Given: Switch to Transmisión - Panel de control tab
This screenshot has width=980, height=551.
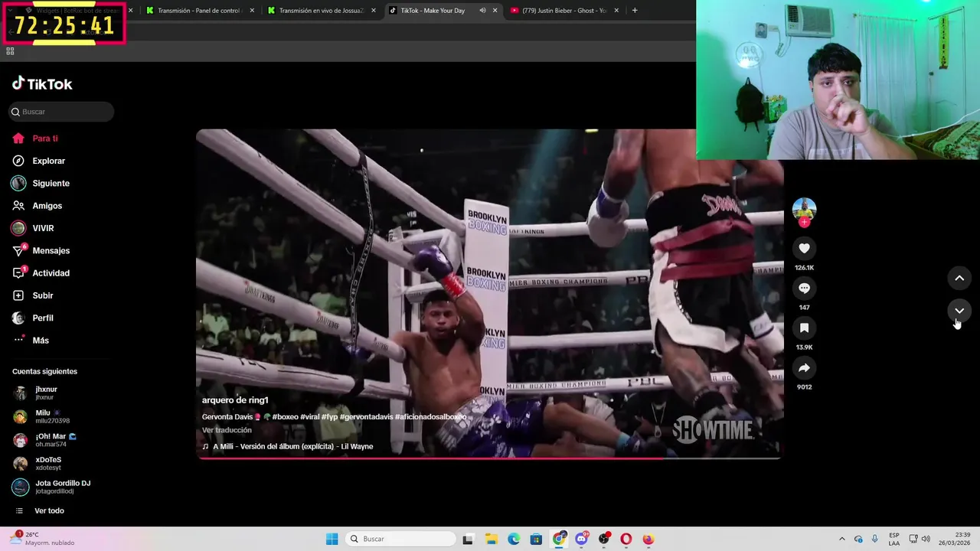Looking at the screenshot, I should 198,11.
